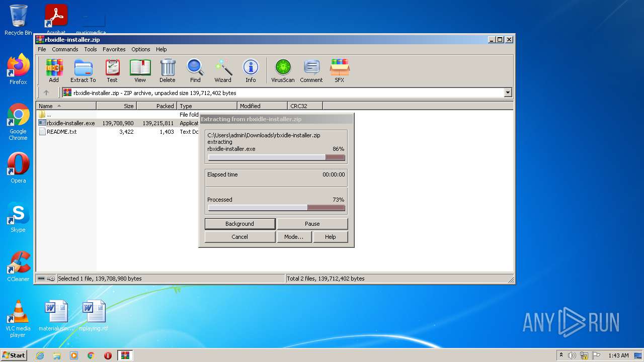
Task: Launch the Wizard wand icon
Action: 223,70
